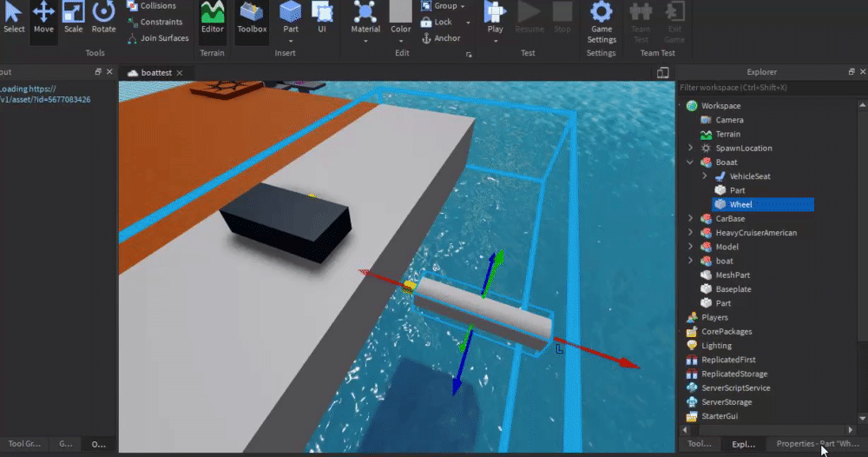
Task: Pick the Scale tool
Action: coord(73,17)
